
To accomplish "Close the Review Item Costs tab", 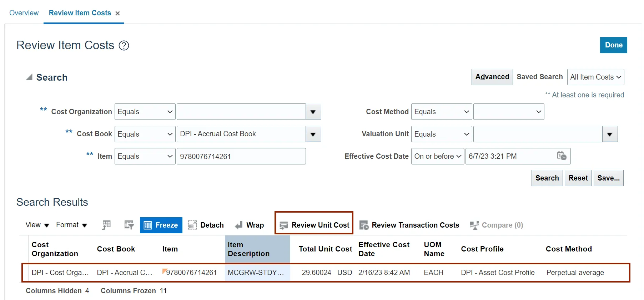I will [117, 14].
